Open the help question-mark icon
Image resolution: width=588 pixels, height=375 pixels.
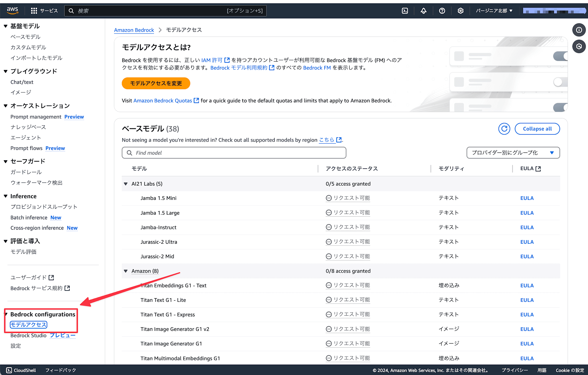point(442,11)
